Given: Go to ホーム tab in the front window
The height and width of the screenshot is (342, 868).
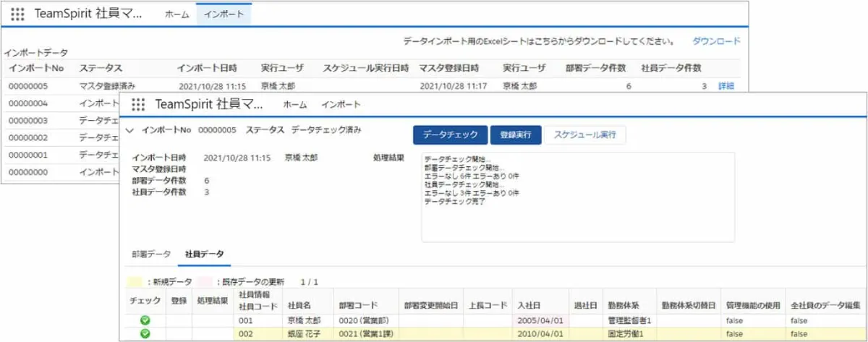Looking at the screenshot, I should pos(294,105).
